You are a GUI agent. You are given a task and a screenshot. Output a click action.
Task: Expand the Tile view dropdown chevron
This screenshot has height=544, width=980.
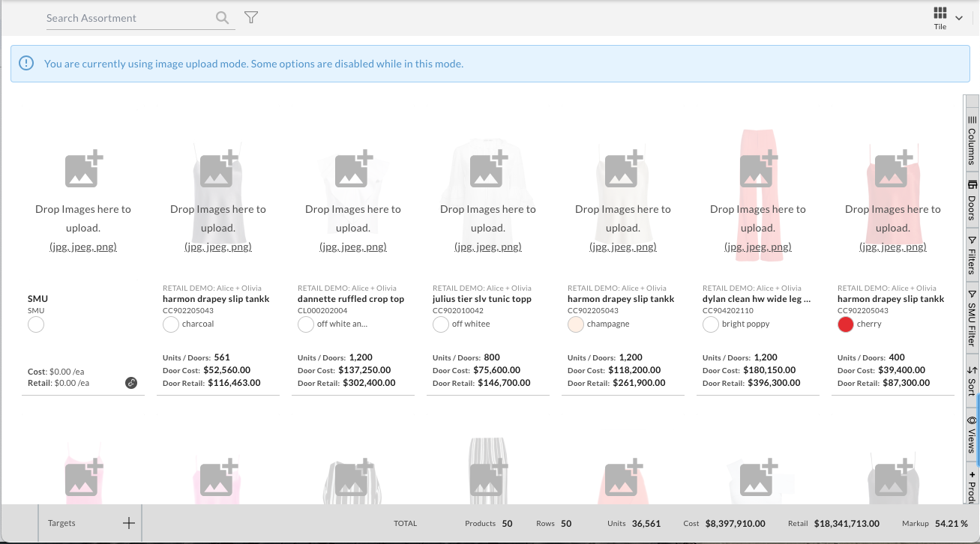[x=959, y=18]
